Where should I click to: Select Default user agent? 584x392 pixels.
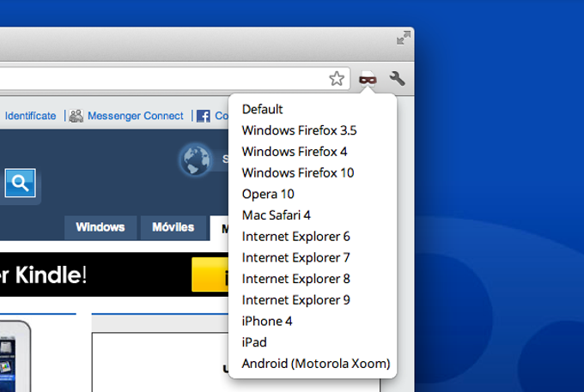tap(262, 109)
